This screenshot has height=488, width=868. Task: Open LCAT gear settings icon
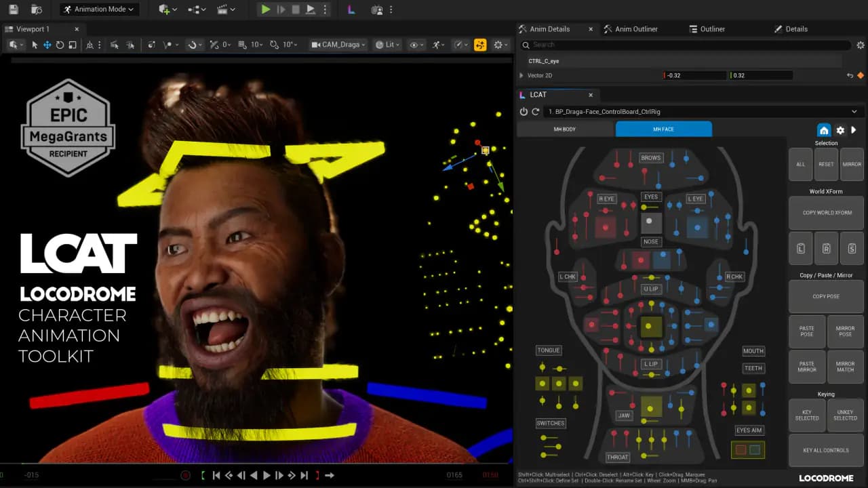coord(840,130)
